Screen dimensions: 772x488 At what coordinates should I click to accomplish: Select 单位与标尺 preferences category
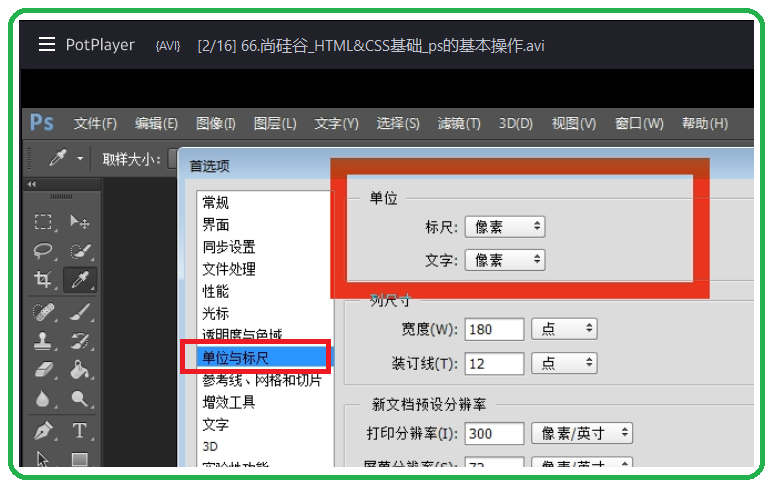pyautogui.click(x=261, y=358)
